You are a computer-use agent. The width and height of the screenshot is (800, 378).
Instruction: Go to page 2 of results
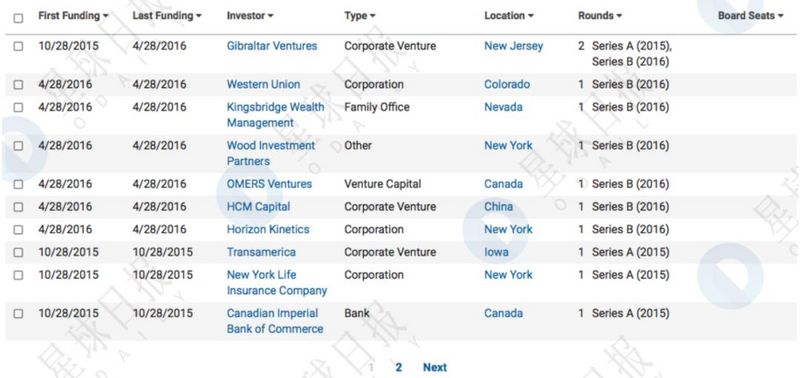[x=398, y=367]
